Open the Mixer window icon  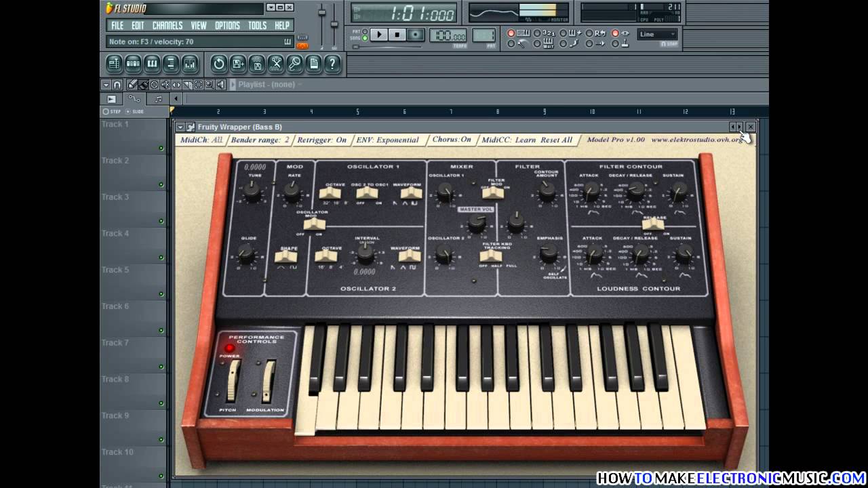[x=190, y=64]
